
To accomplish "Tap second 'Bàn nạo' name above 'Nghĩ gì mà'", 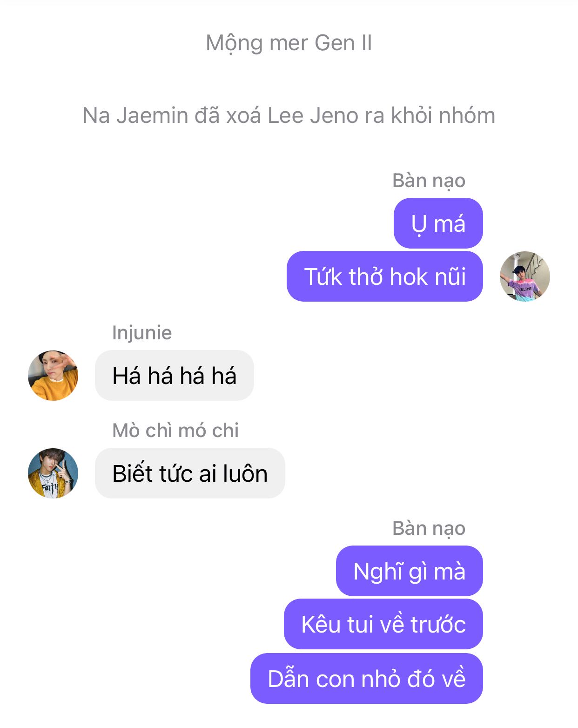I will click(x=429, y=528).
